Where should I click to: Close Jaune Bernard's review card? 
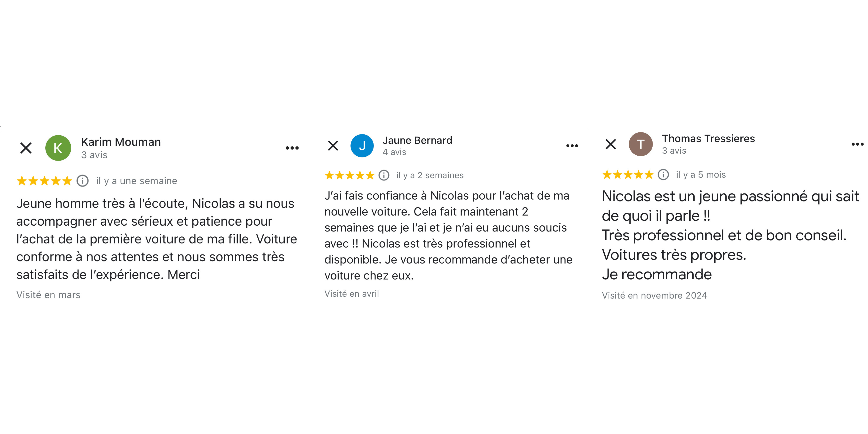pos(333,146)
